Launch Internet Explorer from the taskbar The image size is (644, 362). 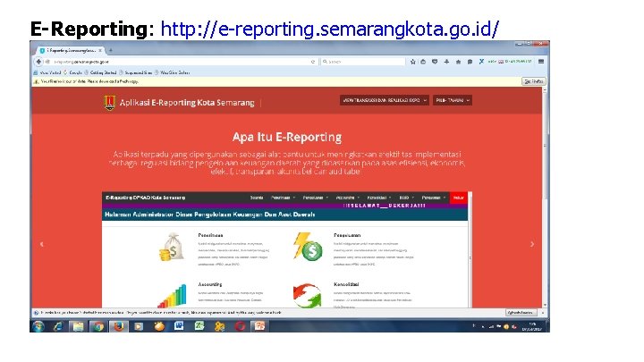click(58, 326)
